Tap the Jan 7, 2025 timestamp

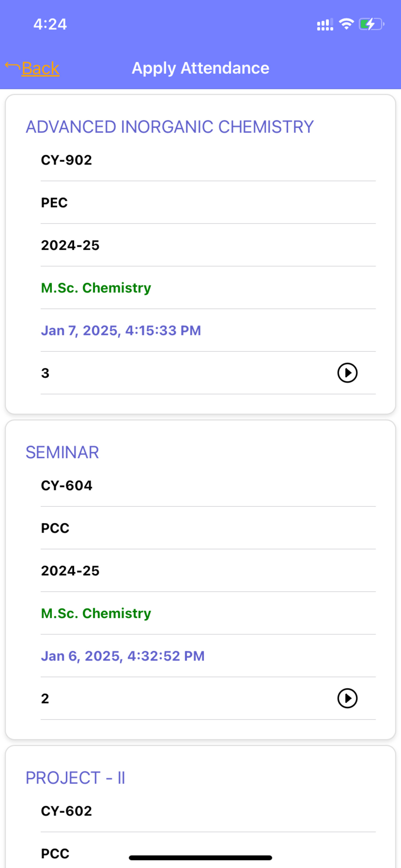(x=121, y=331)
